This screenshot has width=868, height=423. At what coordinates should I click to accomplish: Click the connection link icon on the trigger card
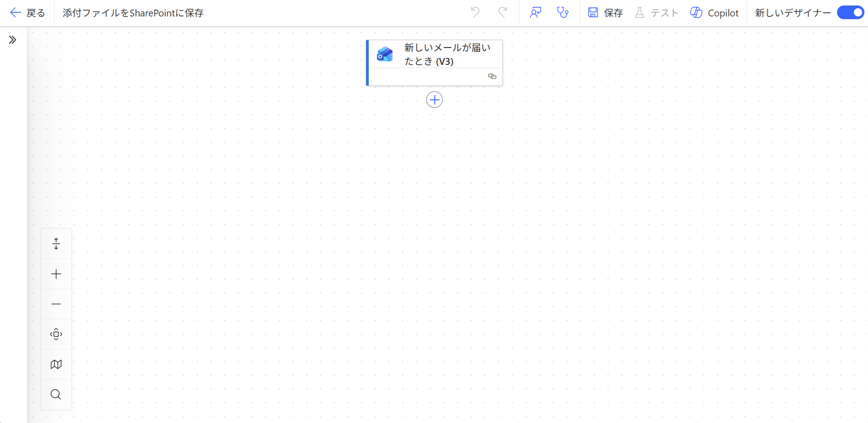492,76
